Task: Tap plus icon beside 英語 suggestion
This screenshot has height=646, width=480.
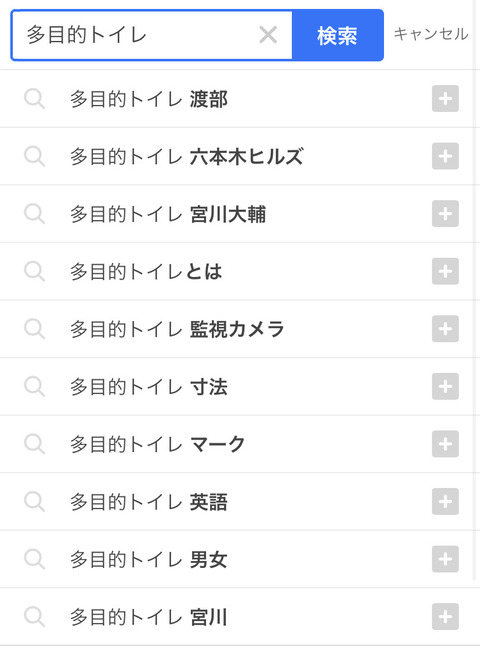Action: click(x=445, y=502)
